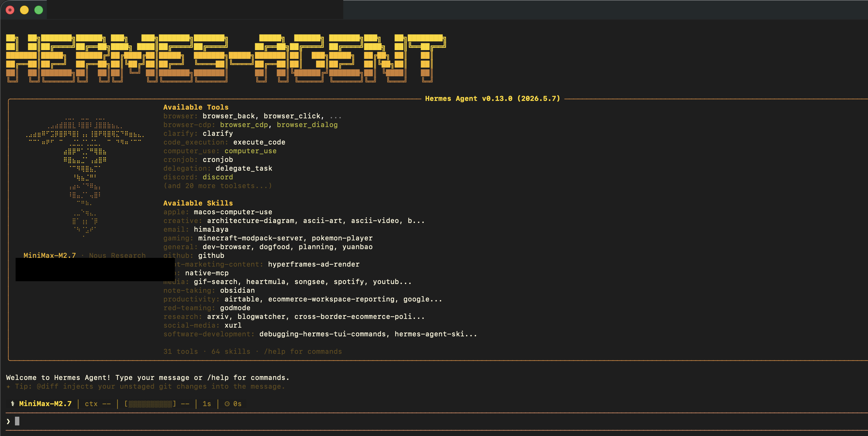The image size is (868, 436).
Task: Click the white 'github' skill name
Action: pos(211,256)
